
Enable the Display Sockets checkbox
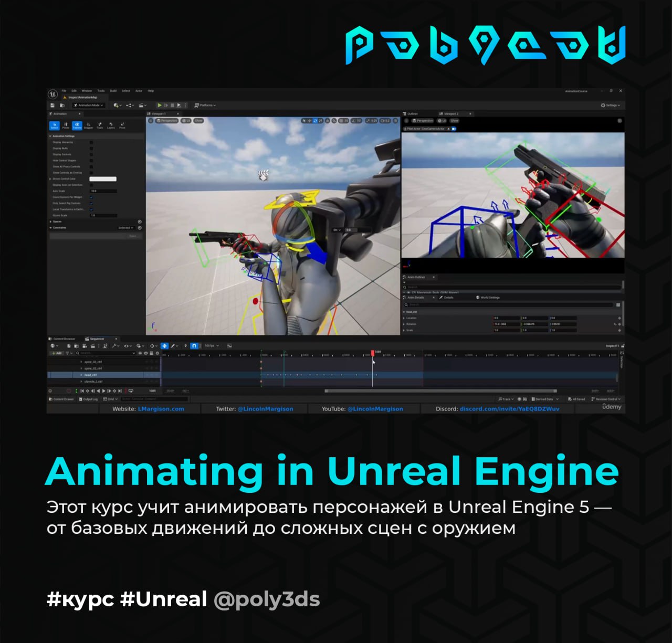click(91, 154)
